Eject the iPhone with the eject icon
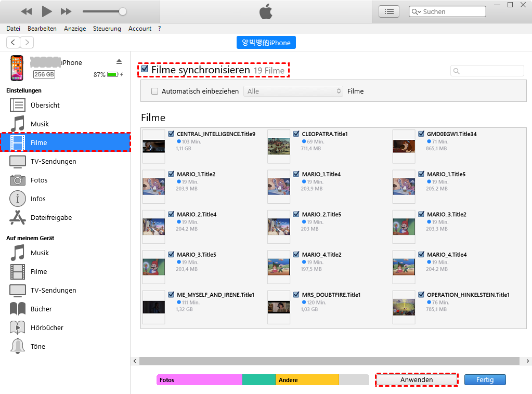Image resolution: width=532 pixels, height=394 pixels. pyautogui.click(x=119, y=61)
